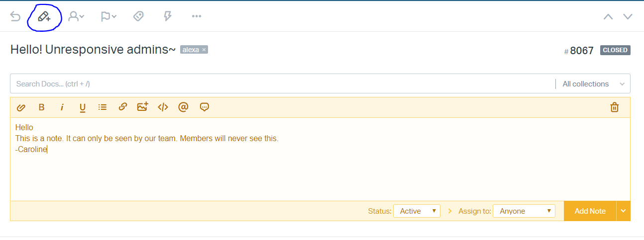Expand the All collections dropdown
The height and width of the screenshot is (240, 644).
click(x=593, y=84)
